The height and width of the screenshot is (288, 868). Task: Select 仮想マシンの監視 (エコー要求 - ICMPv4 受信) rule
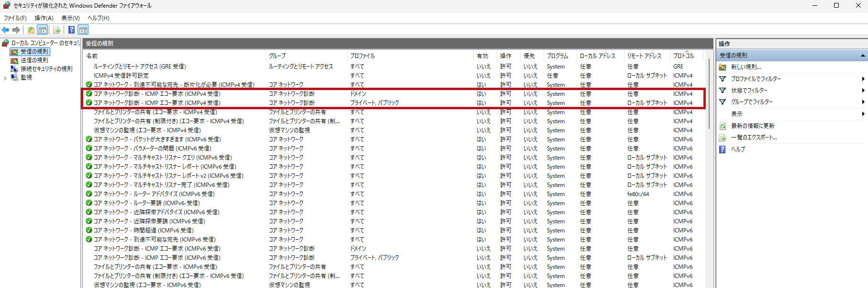(147, 130)
